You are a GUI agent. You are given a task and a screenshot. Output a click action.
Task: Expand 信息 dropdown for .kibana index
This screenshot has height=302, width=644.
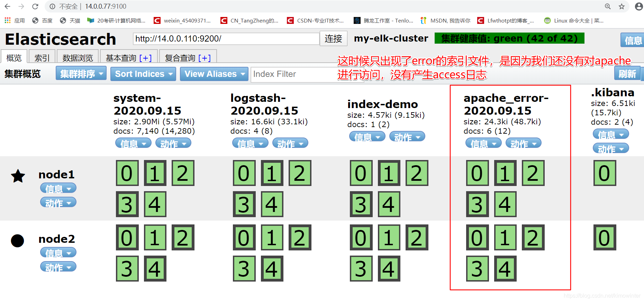coord(611,134)
